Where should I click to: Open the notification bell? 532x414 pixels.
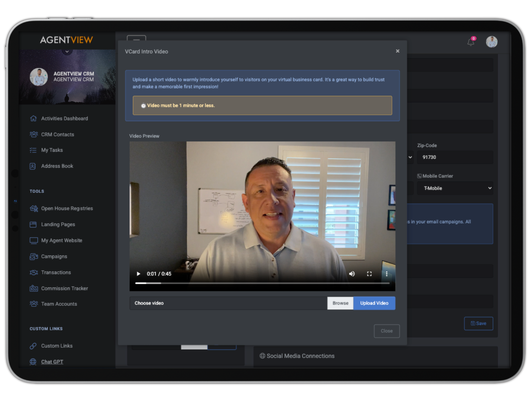click(x=471, y=42)
